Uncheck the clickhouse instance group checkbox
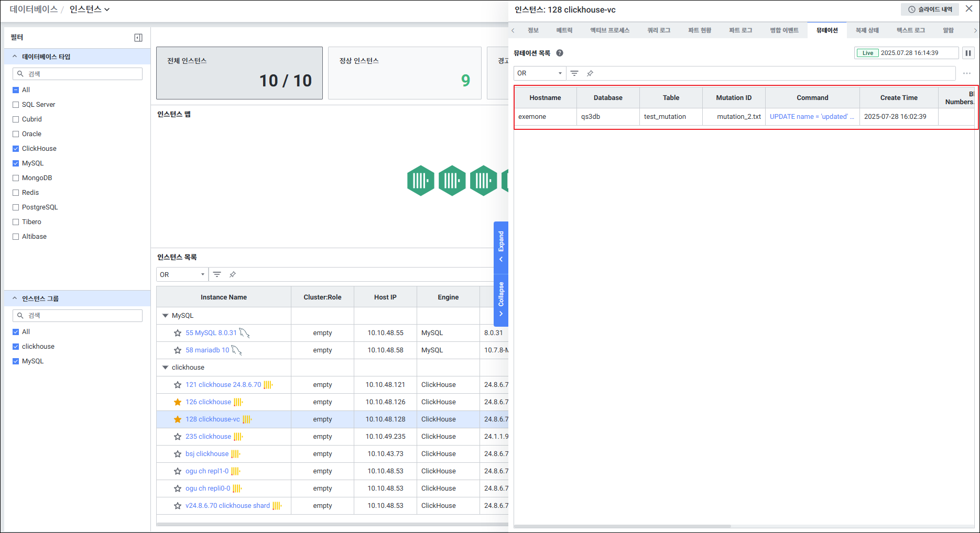 (16, 347)
